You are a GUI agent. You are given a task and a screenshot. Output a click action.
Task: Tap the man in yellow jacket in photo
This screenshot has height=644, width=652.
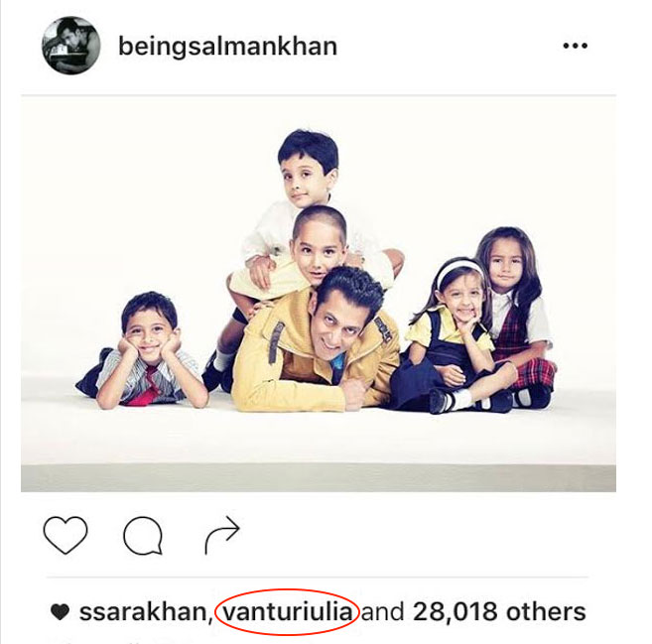[316, 341]
